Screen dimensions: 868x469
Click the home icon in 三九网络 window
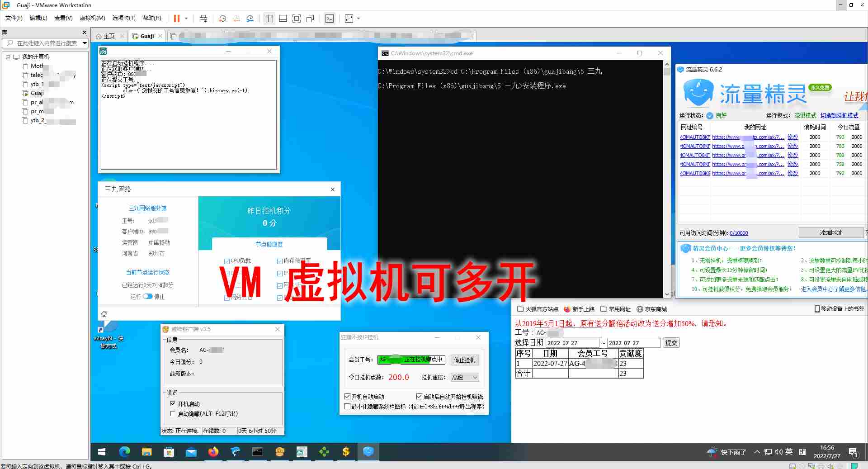point(104,314)
